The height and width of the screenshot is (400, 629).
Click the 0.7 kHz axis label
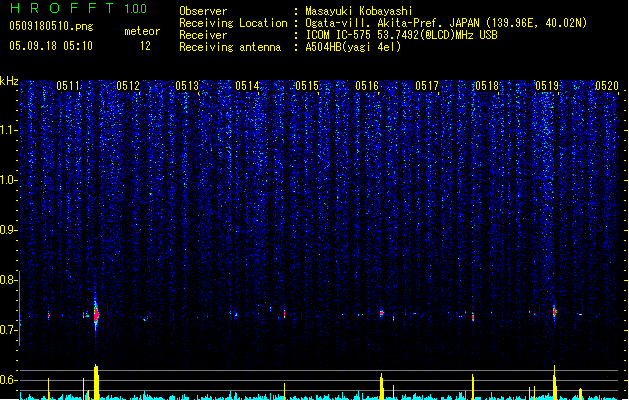click(x=8, y=330)
